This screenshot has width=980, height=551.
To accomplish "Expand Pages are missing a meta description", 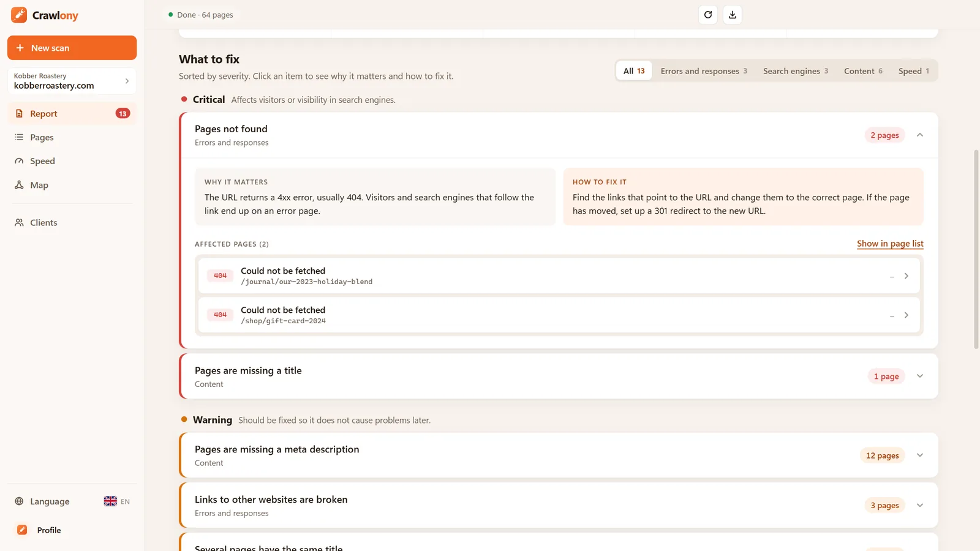I will pyautogui.click(x=920, y=455).
